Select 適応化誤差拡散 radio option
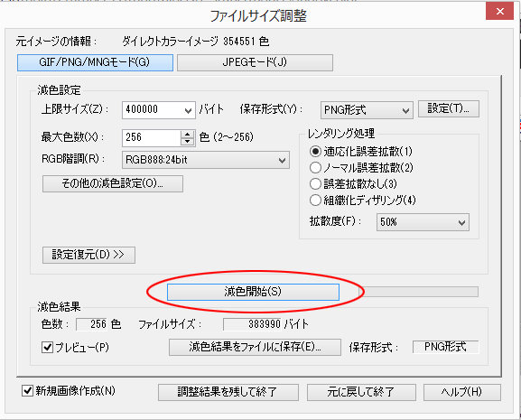 315,152
